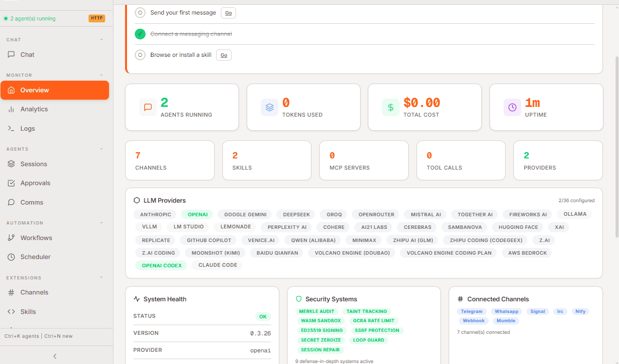Screen dimensions: 619x364
Task: Toggle the 'Browse or install a skill' circle
Action: [140, 55]
